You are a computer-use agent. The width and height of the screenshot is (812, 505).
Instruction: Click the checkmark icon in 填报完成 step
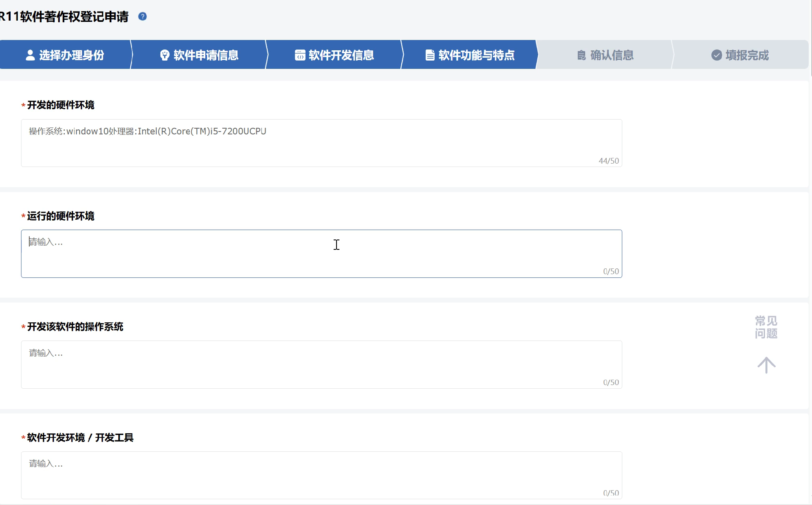click(x=717, y=55)
